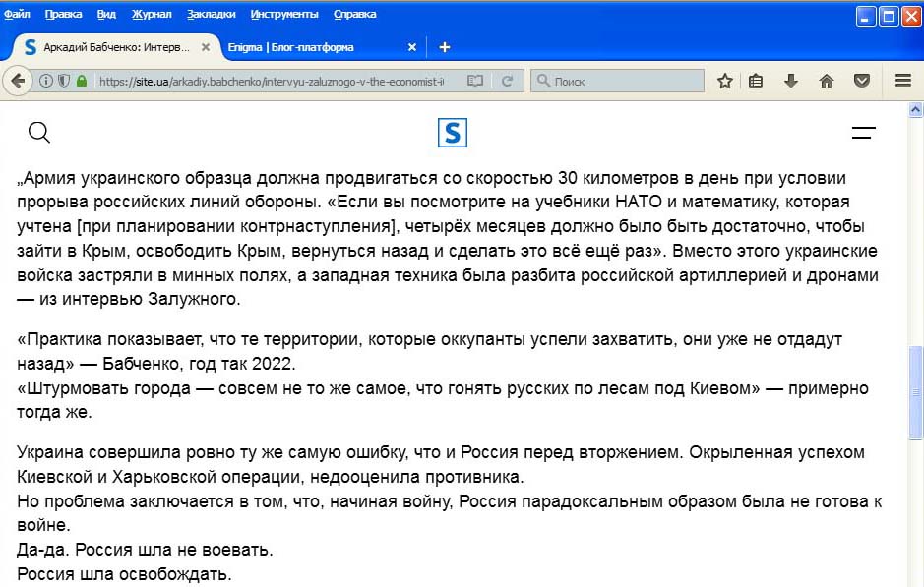Close the browser window

point(911,16)
